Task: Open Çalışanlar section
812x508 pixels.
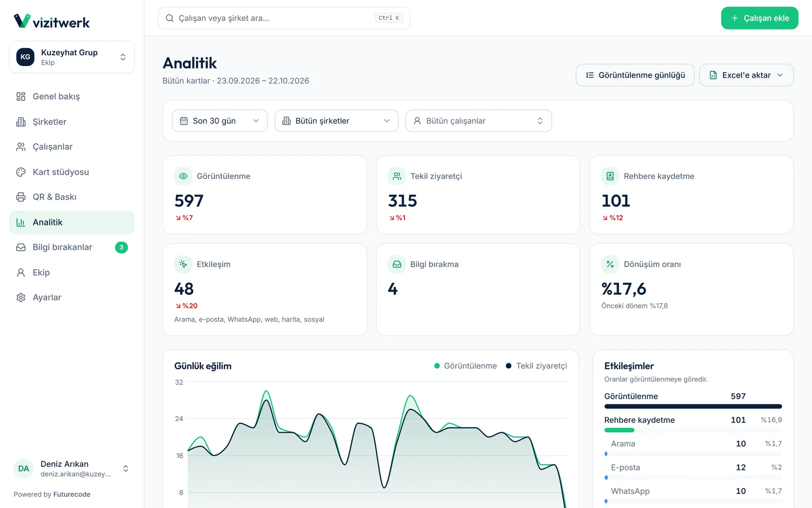Action: [72, 147]
